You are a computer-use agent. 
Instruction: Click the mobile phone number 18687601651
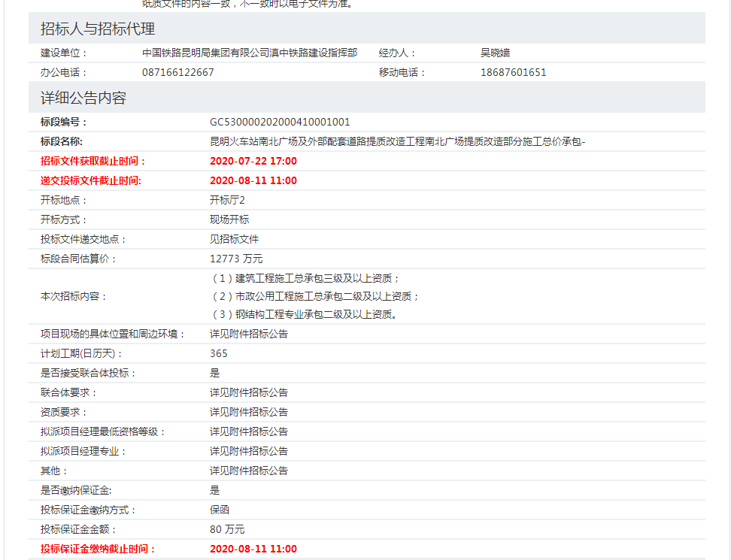click(x=513, y=72)
